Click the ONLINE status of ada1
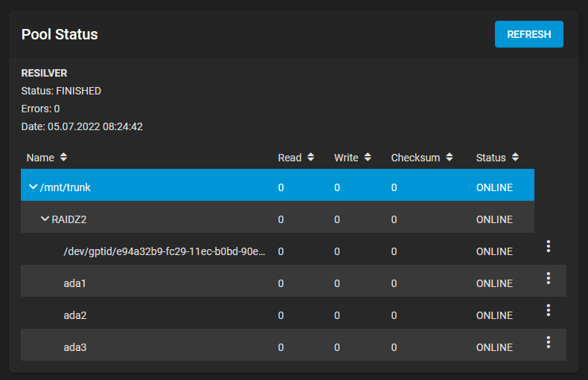The image size is (588, 380). click(494, 283)
